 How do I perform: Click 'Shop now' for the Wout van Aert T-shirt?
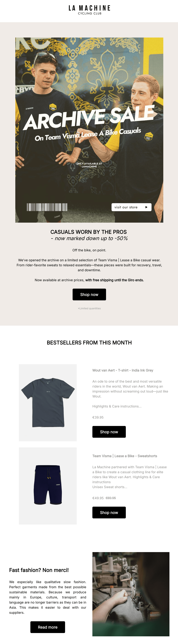pos(109,432)
